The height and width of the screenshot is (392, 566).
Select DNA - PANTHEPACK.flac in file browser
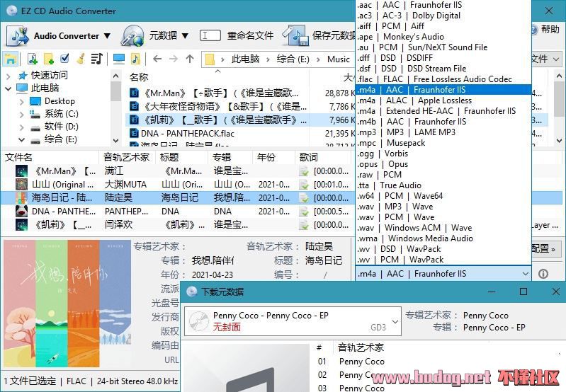point(187,133)
